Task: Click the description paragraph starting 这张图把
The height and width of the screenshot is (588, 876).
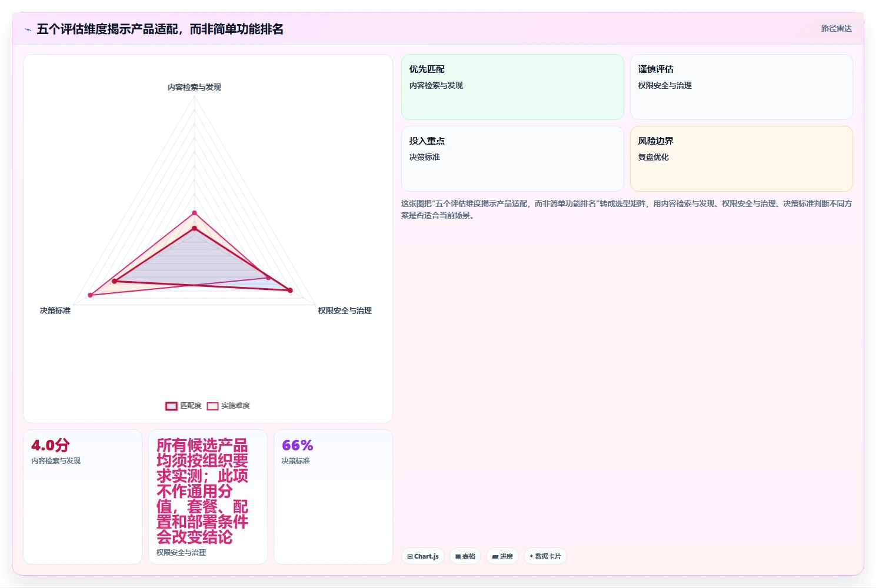Action: [x=627, y=209]
